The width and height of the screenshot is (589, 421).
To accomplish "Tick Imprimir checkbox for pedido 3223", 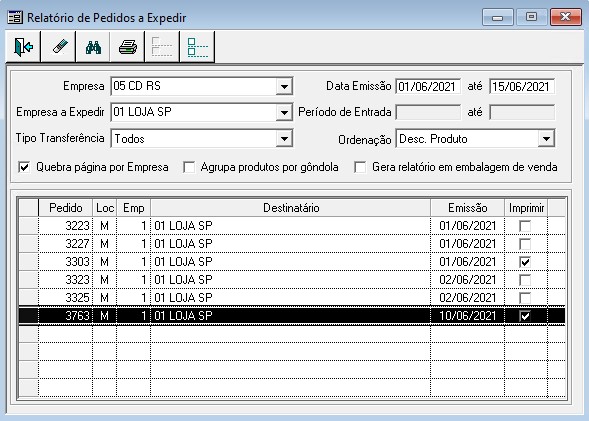I will pos(525,226).
